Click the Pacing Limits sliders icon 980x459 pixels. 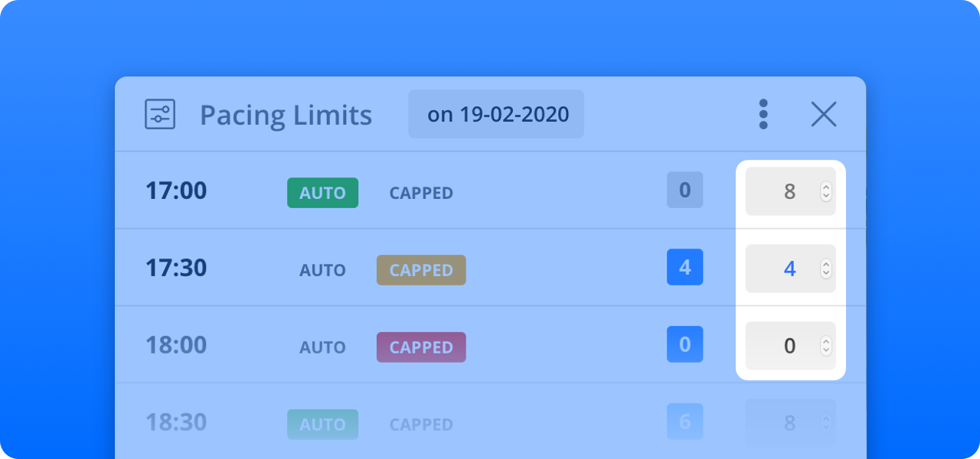coord(160,115)
